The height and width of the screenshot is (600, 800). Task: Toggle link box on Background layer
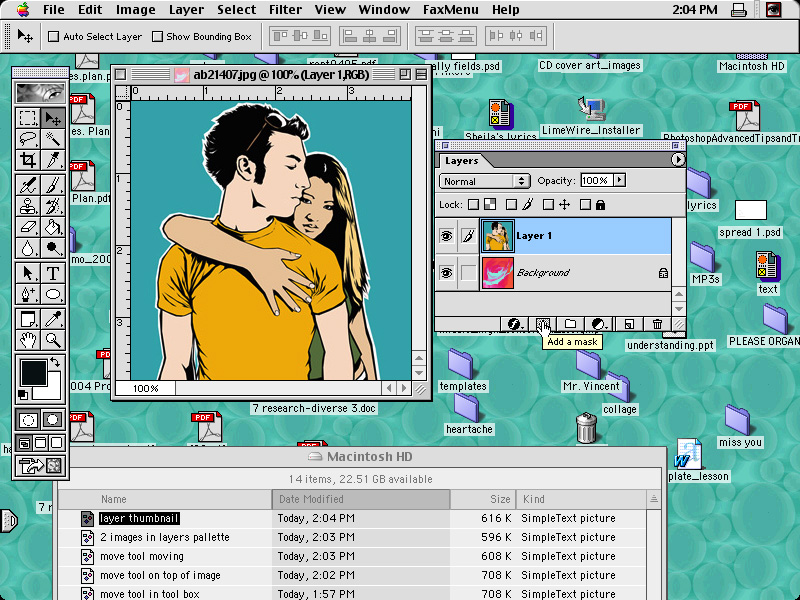468,273
